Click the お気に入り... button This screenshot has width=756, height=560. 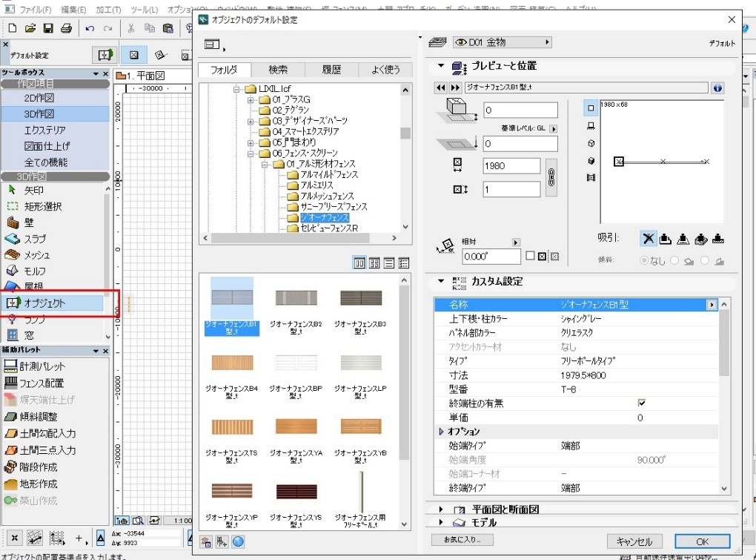462,540
